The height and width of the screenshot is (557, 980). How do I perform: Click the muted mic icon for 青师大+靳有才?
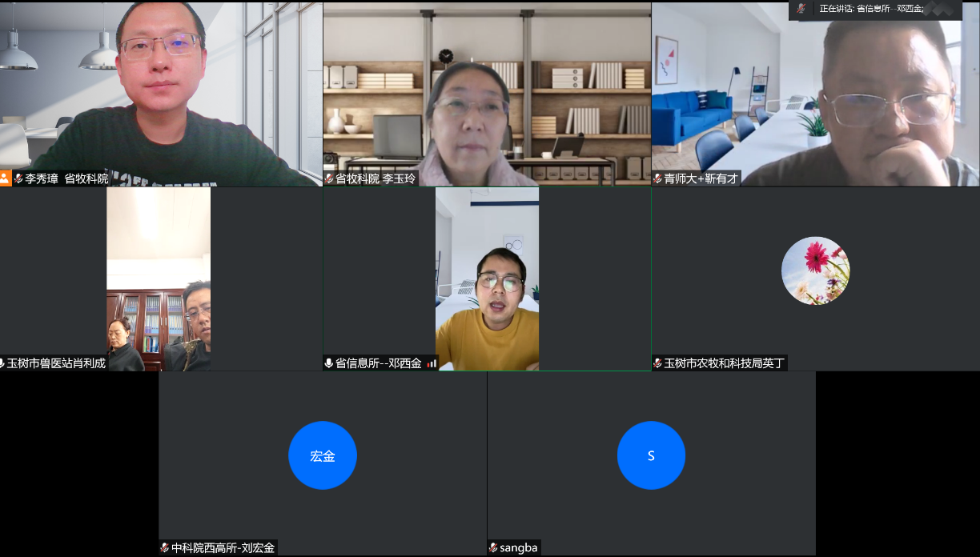[658, 178]
